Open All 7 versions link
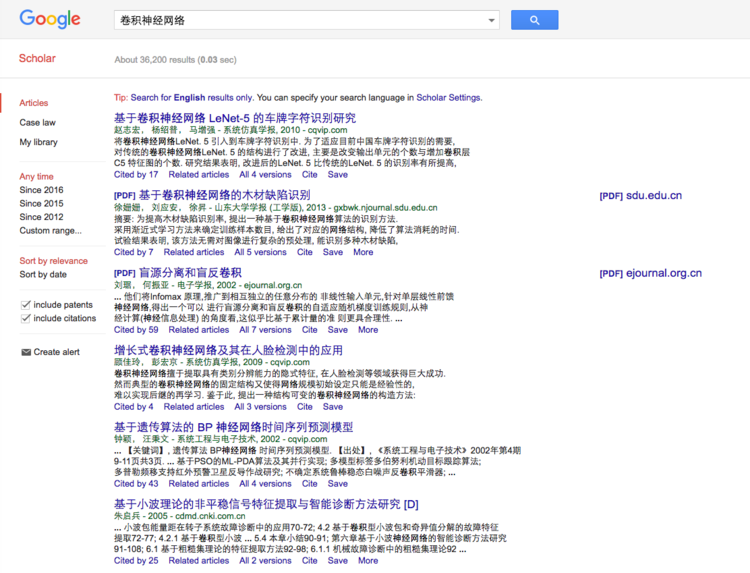This screenshot has width=750, height=573. [265, 330]
